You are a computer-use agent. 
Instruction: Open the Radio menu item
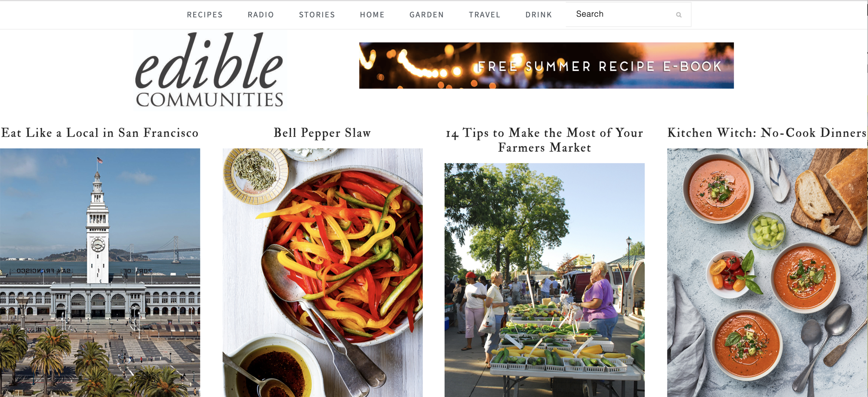[261, 15]
